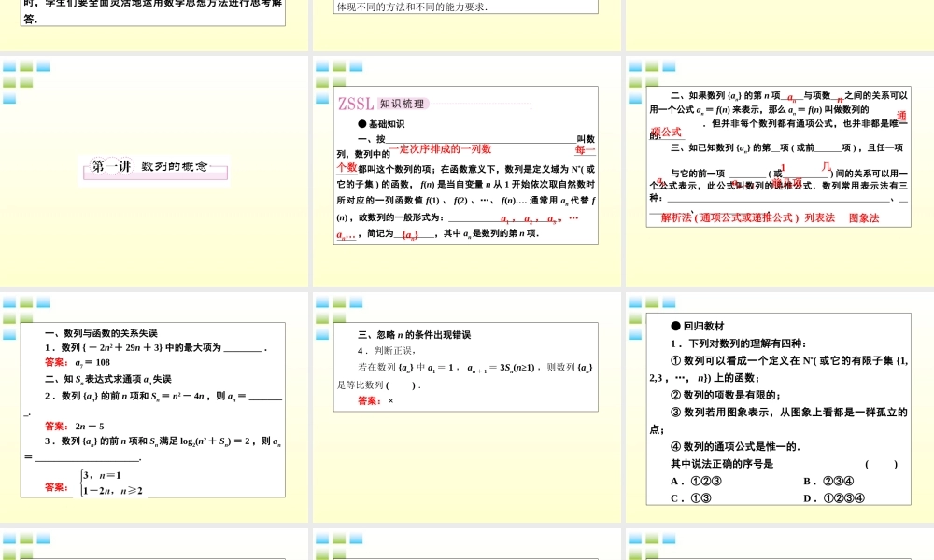Open the 知识梳理 slide thumbnail
934x560 pixels.
pyautogui.click(x=466, y=172)
